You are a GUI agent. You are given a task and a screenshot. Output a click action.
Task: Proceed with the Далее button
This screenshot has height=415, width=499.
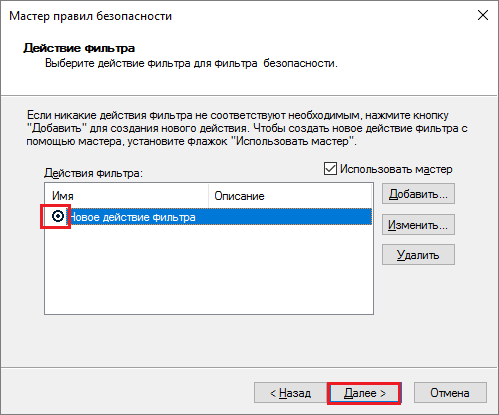365,393
